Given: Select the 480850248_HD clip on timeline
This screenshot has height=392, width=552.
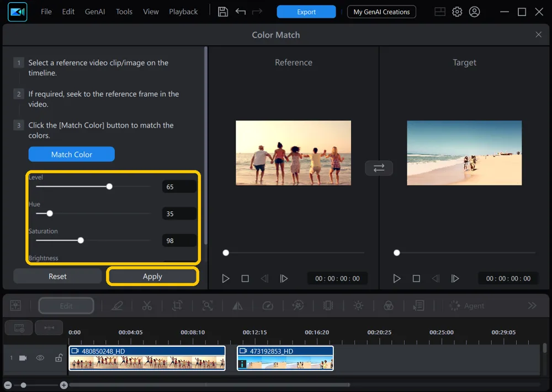Looking at the screenshot, I should coord(147,358).
